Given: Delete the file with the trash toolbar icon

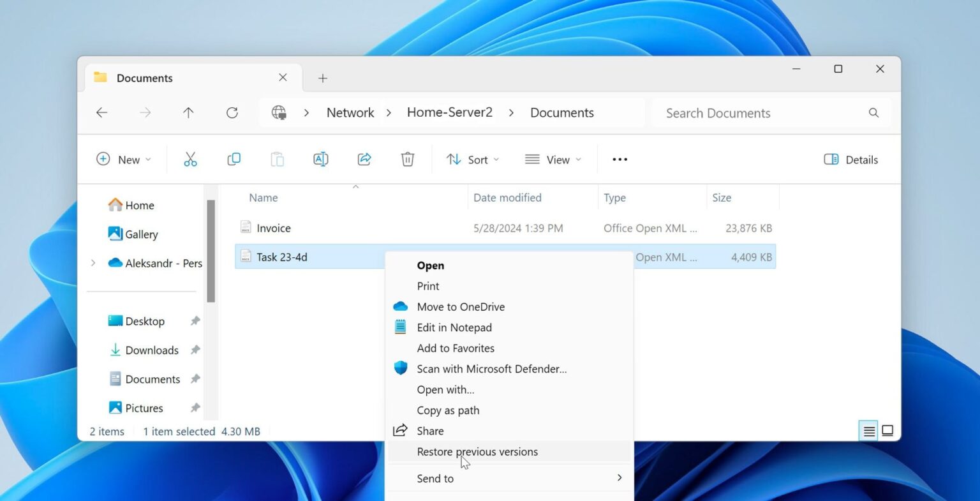Looking at the screenshot, I should point(408,159).
